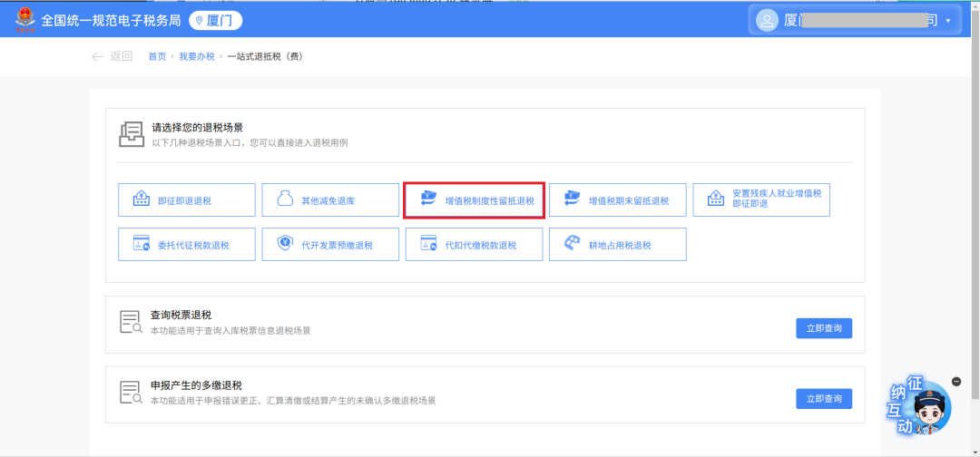Select 委托代征税款退税 option
This screenshot has width=980, height=457.
(187, 244)
